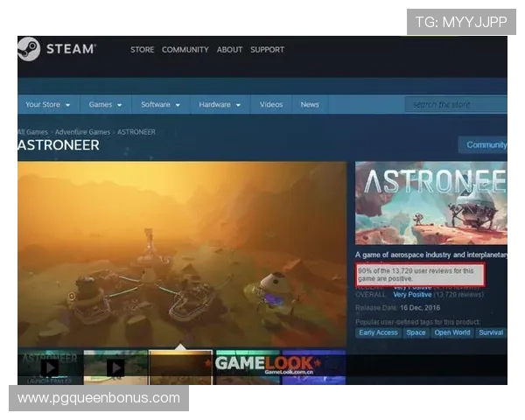
Task: Play the second video thumbnail
Action: point(115,367)
